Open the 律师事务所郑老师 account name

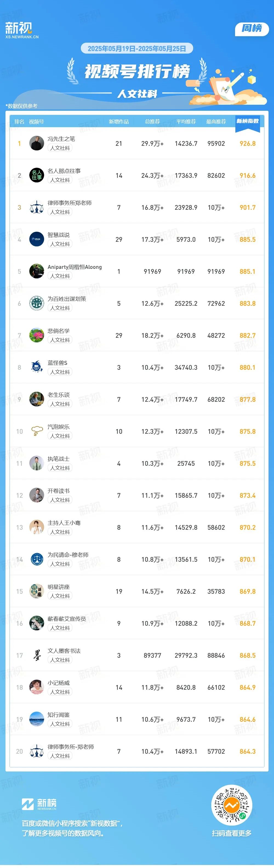tap(70, 203)
